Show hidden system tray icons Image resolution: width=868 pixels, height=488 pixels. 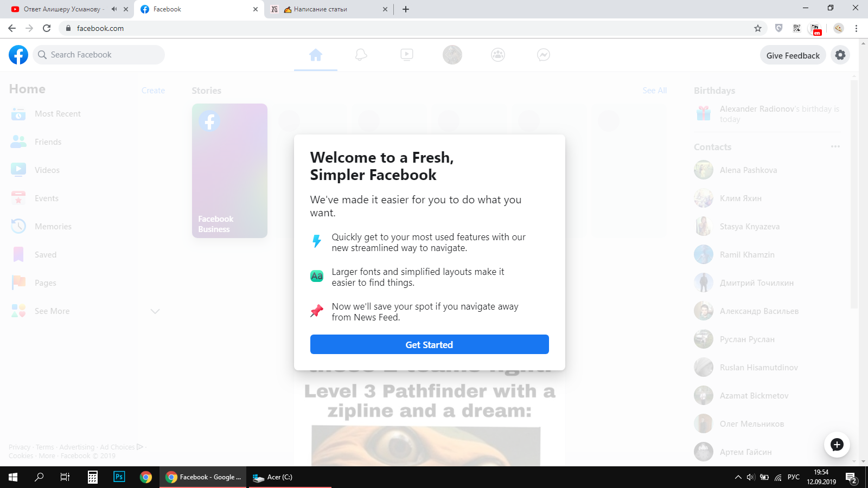click(738, 477)
